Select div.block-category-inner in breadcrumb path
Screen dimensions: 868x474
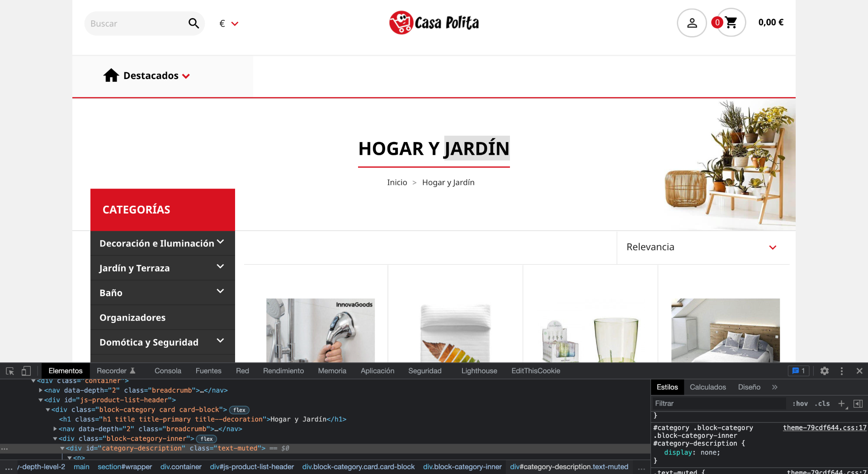pos(462,467)
